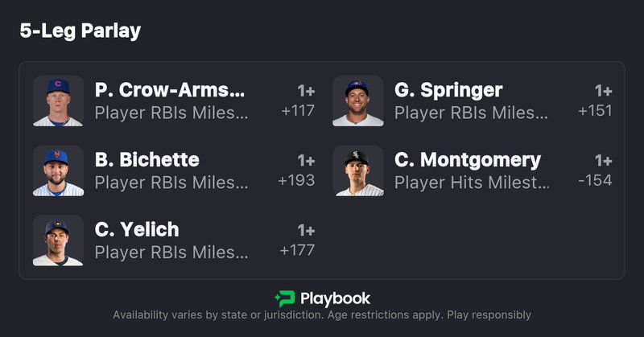The width and height of the screenshot is (644, 337).
Task: Click the +117 odds for Crow-Armstrong
Action: pyautogui.click(x=297, y=111)
